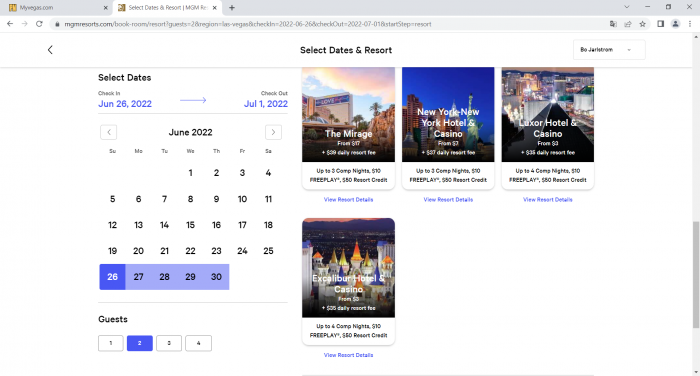700x376 pixels.
Task: Expand the Bo Jarlstrom account dropdown
Action: pyautogui.click(x=609, y=50)
